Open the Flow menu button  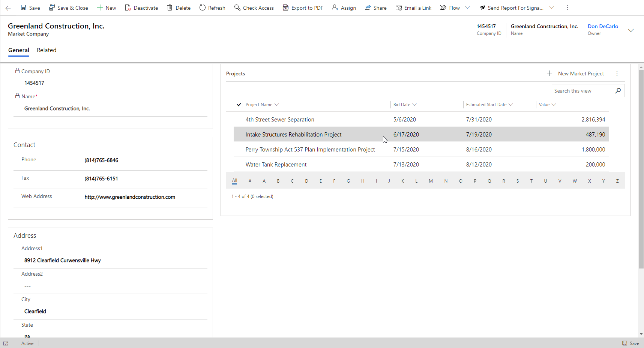point(450,8)
